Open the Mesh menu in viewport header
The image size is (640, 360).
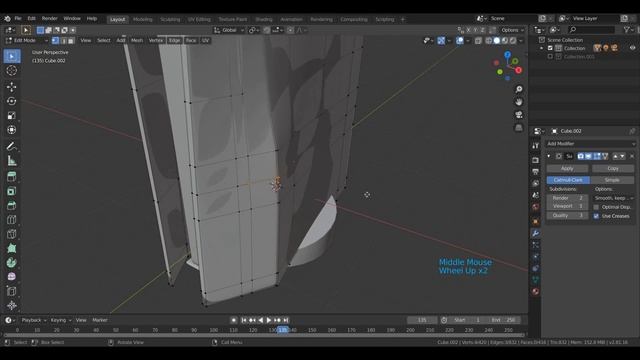[137, 40]
